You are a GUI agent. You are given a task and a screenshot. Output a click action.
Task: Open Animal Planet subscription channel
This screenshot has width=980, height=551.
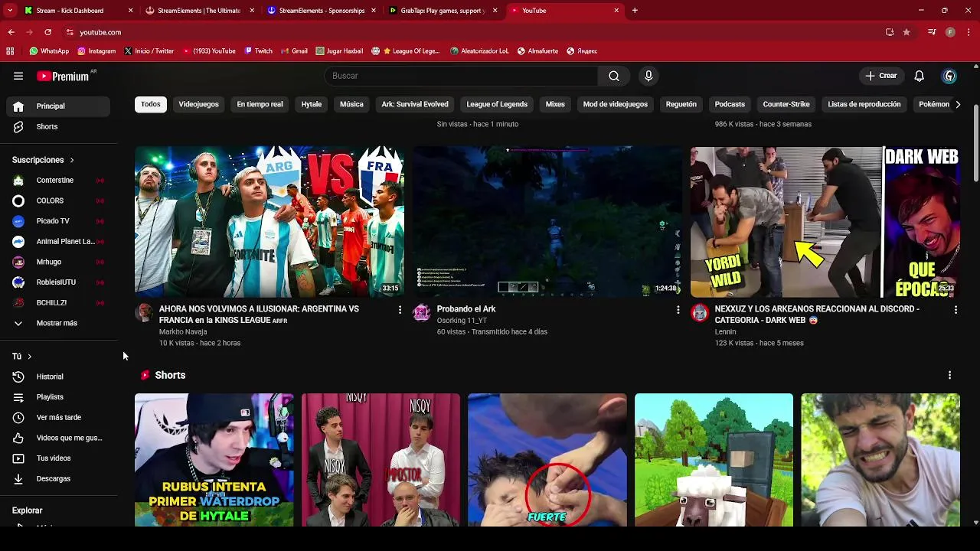point(58,241)
